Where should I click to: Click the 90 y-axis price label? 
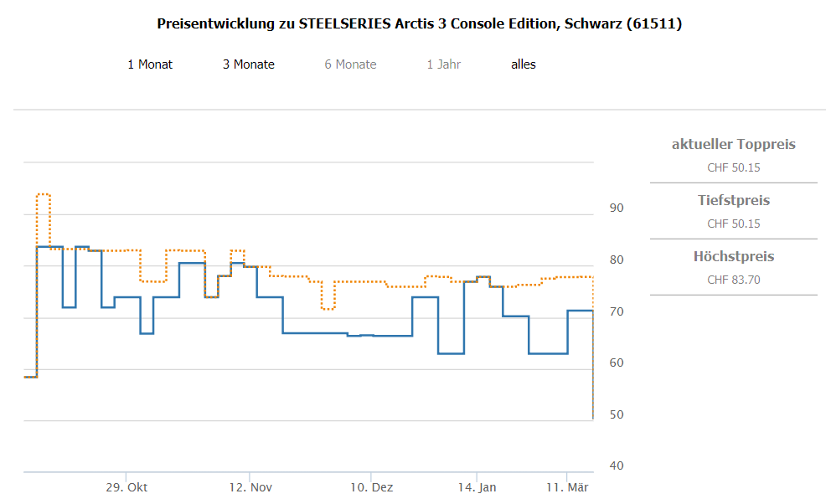[616, 208]
